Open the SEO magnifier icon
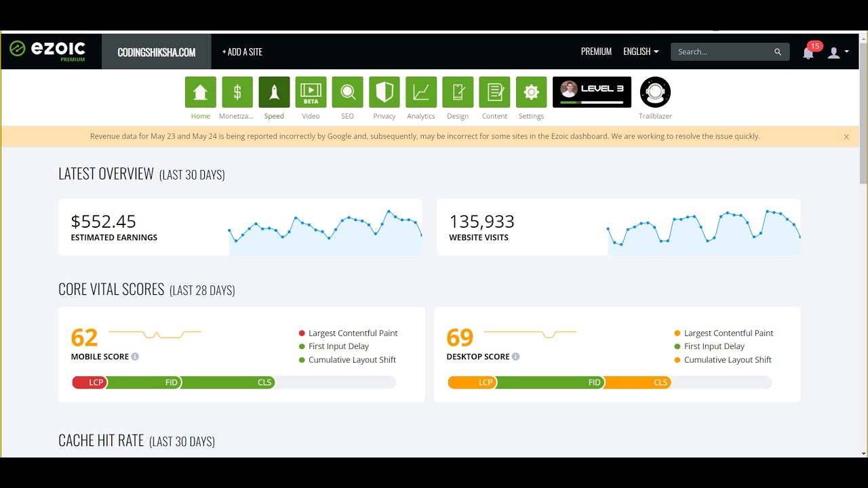 click(347, 92)
